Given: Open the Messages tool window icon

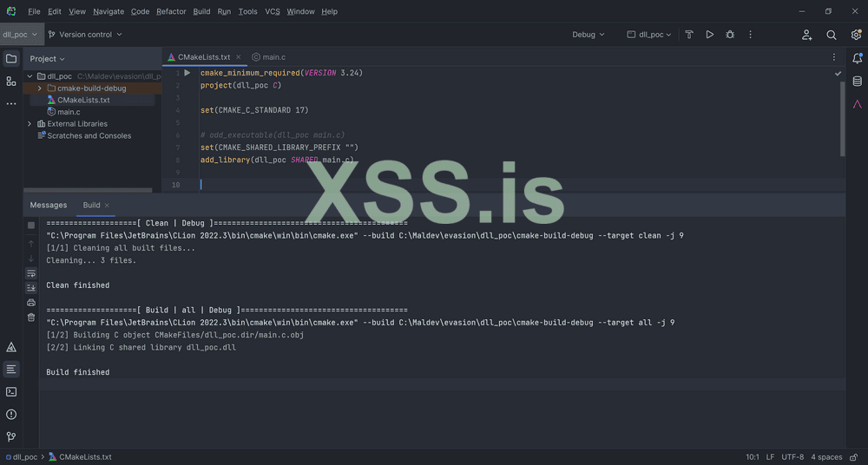Looking at the screenshot, I should 11,370.
